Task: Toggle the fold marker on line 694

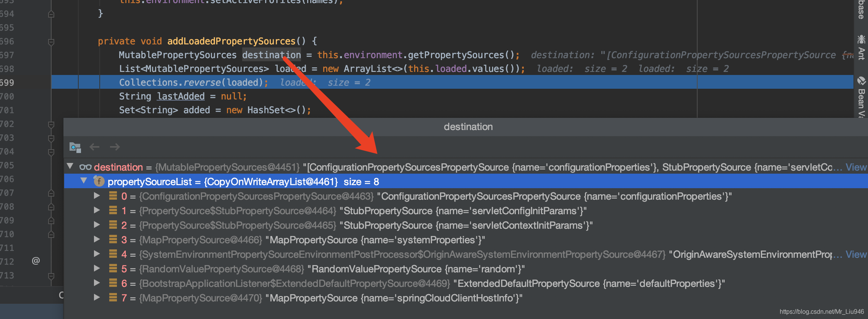Action: (51, 14)
